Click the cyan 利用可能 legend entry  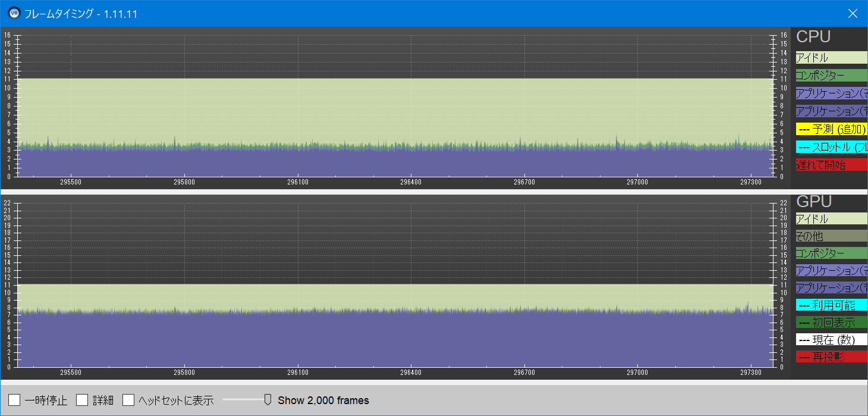(x=831, y=305)
